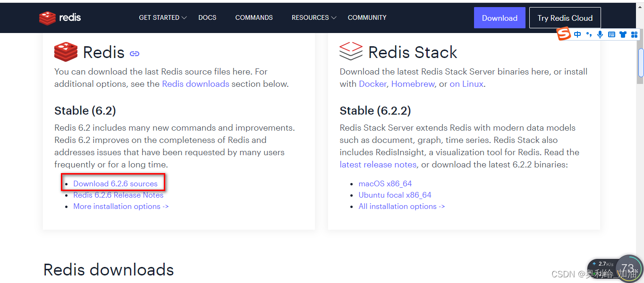Screen dimensions: 644x283
Task: Change Sogou skin via the shirt icon
Action: click(x=623, y=34)
